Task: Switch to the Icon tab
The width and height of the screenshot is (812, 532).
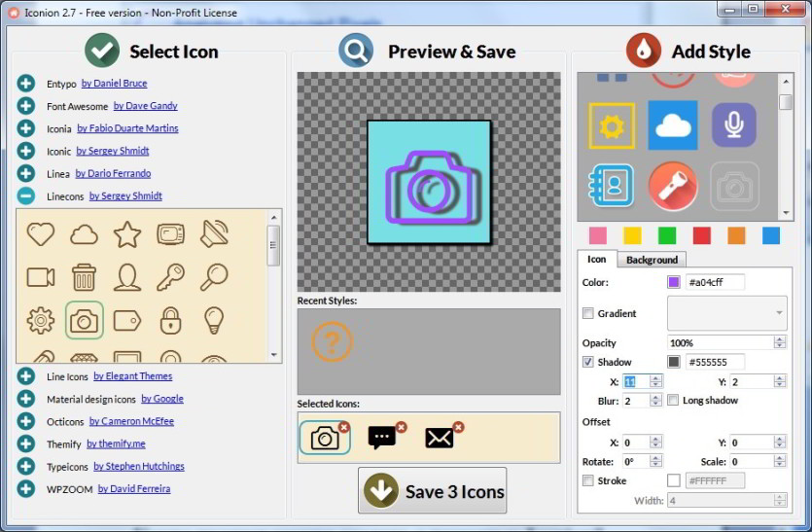Action: [x=596, y=259]
